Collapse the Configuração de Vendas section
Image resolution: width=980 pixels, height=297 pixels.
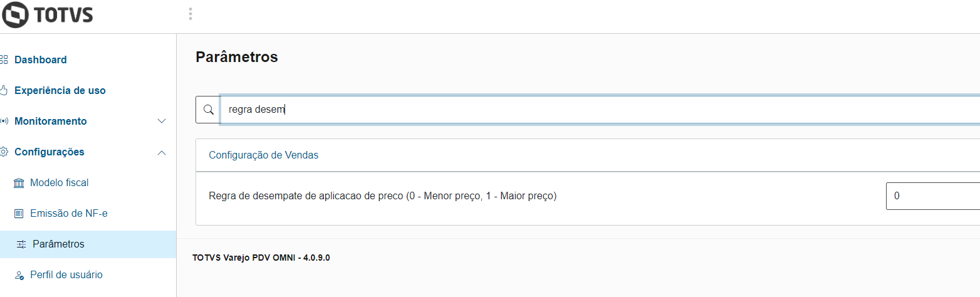click(x=263, y=155)
